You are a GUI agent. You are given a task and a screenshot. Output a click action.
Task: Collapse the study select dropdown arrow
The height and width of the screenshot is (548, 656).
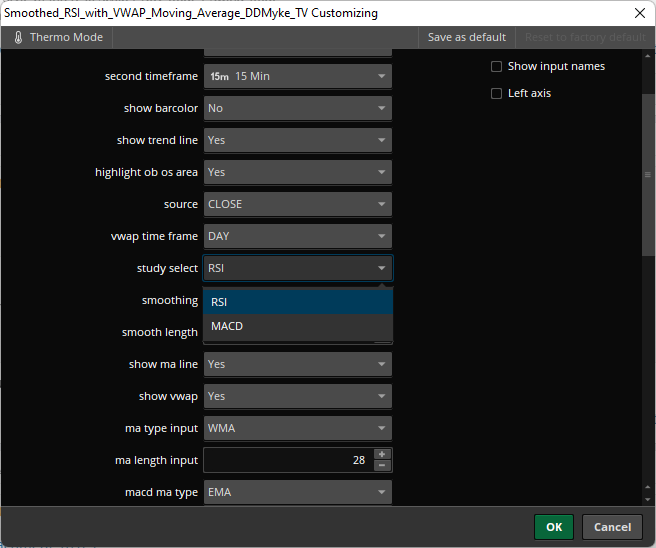click(382, 268)
